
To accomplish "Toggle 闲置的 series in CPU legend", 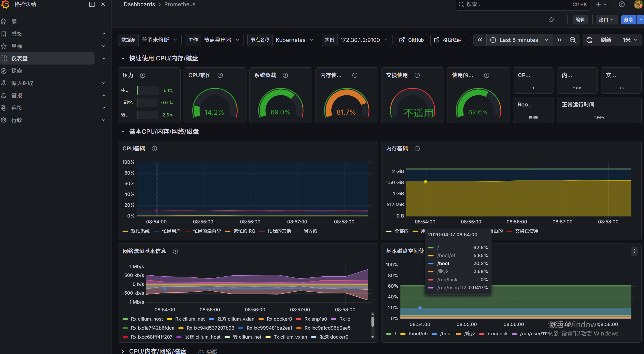I will tap(310, 231).
